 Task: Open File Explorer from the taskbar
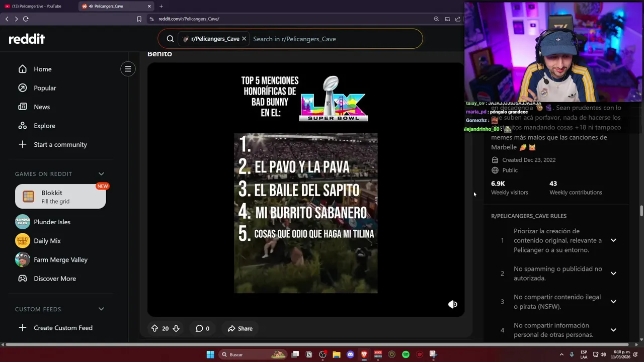point(337,354)
